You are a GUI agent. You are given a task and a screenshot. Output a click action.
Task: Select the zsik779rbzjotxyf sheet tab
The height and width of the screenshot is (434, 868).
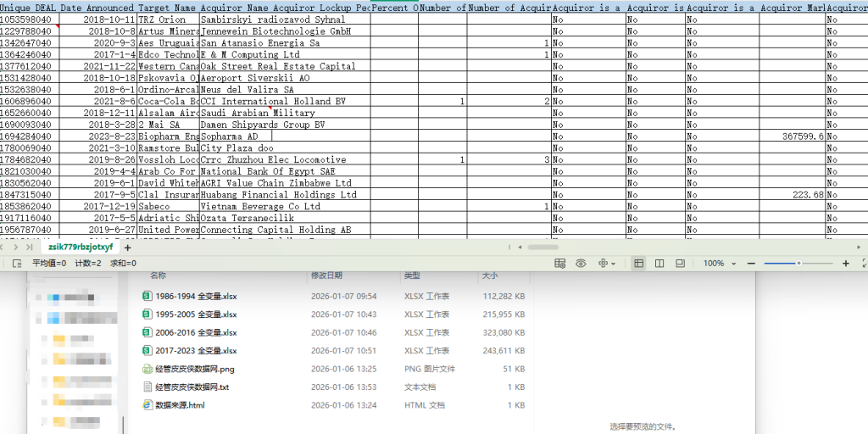81,248
